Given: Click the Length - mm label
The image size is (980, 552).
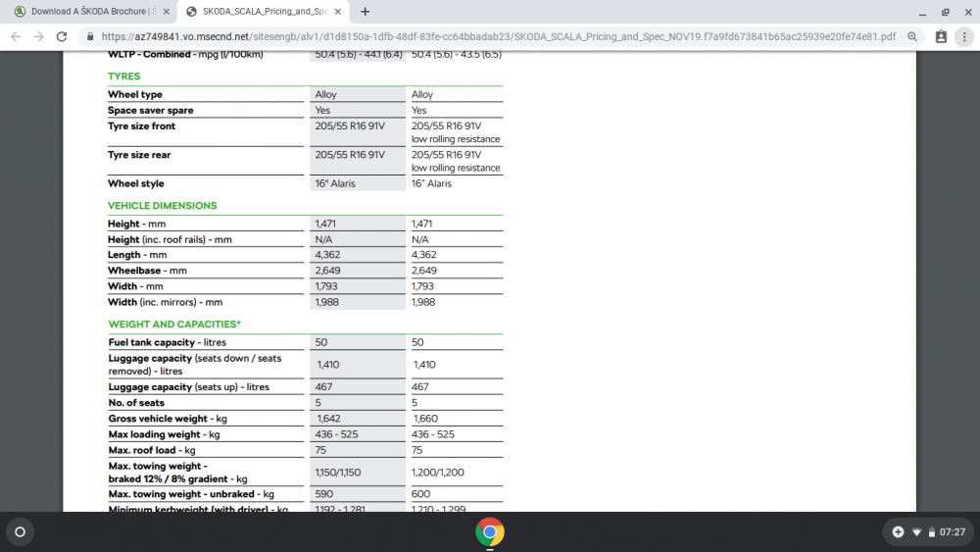Looking at the screenshot, I should (137, 255).
